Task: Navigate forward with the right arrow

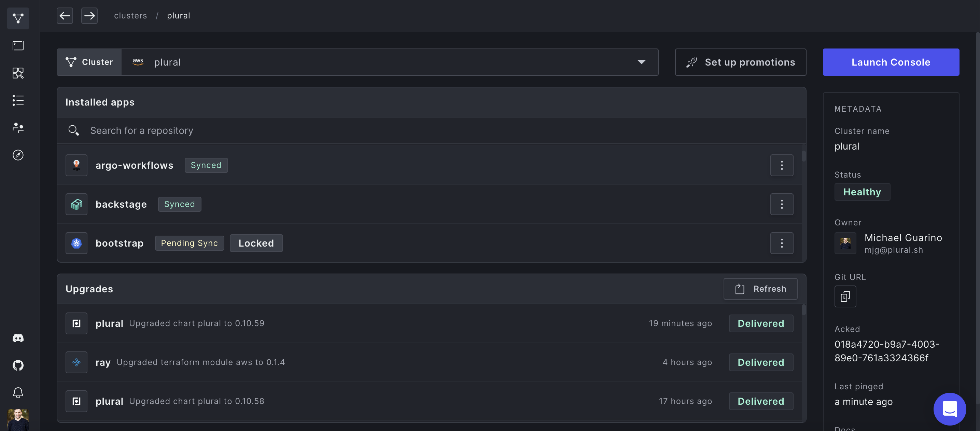Action: click(x=89, y=16)
